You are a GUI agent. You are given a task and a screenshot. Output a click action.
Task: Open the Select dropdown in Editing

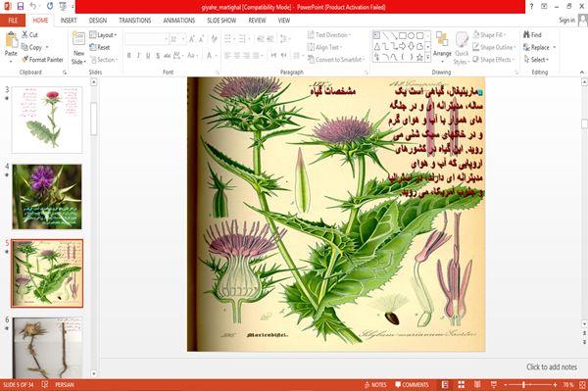click(x=536, y=60)
